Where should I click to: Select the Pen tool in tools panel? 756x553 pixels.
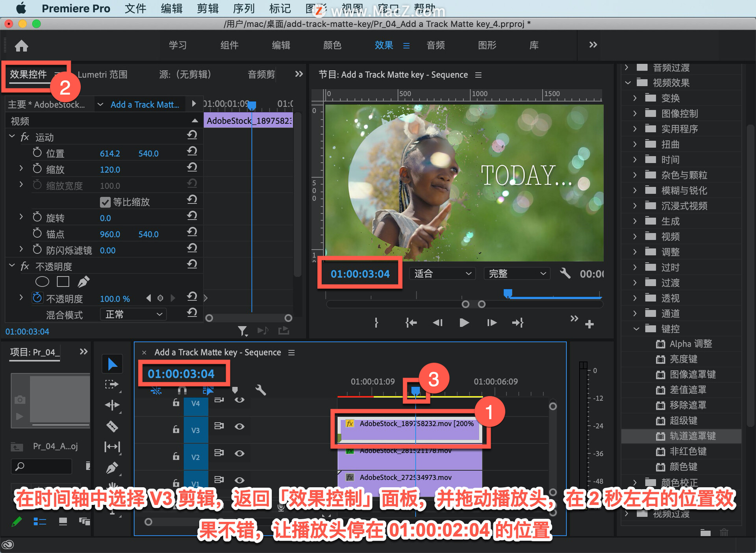(112, 468)
